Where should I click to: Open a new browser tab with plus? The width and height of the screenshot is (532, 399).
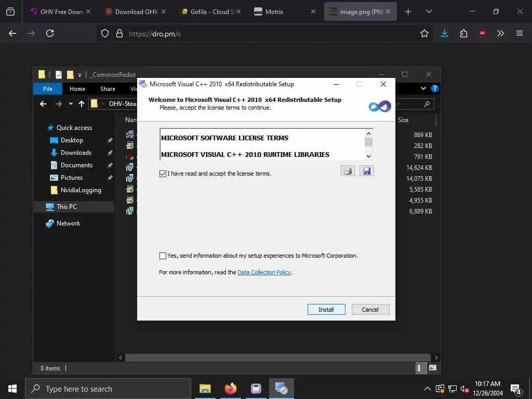[x=408, y=12]
